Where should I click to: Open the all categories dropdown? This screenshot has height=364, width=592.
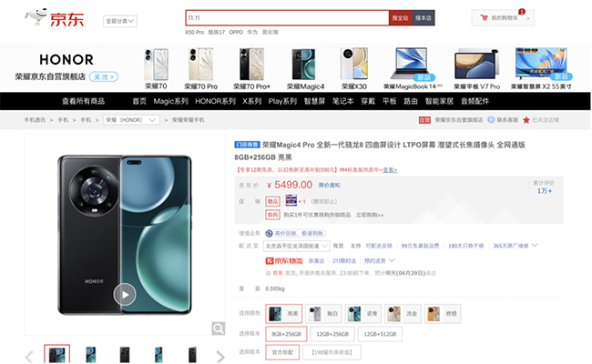click(120, 21)
